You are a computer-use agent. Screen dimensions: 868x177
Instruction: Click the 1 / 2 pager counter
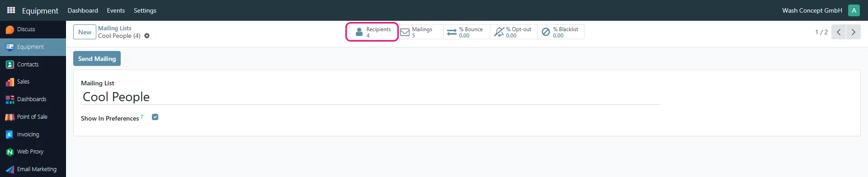[821, 32]
